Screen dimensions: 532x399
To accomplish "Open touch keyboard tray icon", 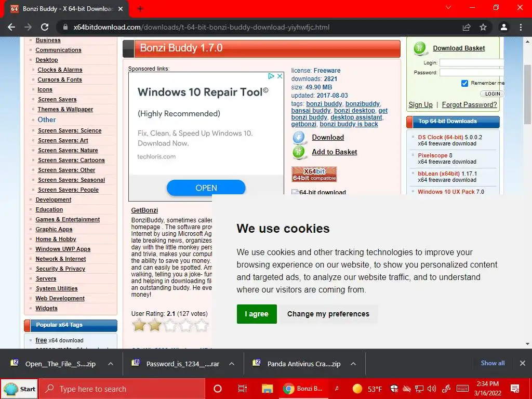I will [x=462, y=389].
